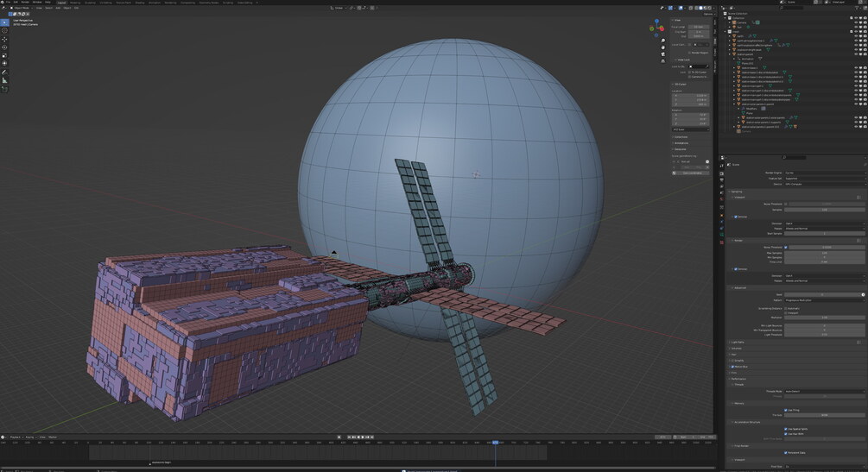The width and height of the screenshot is (868, 472).
Task: Jump to timeline start frame
Action: pos(349,437)
